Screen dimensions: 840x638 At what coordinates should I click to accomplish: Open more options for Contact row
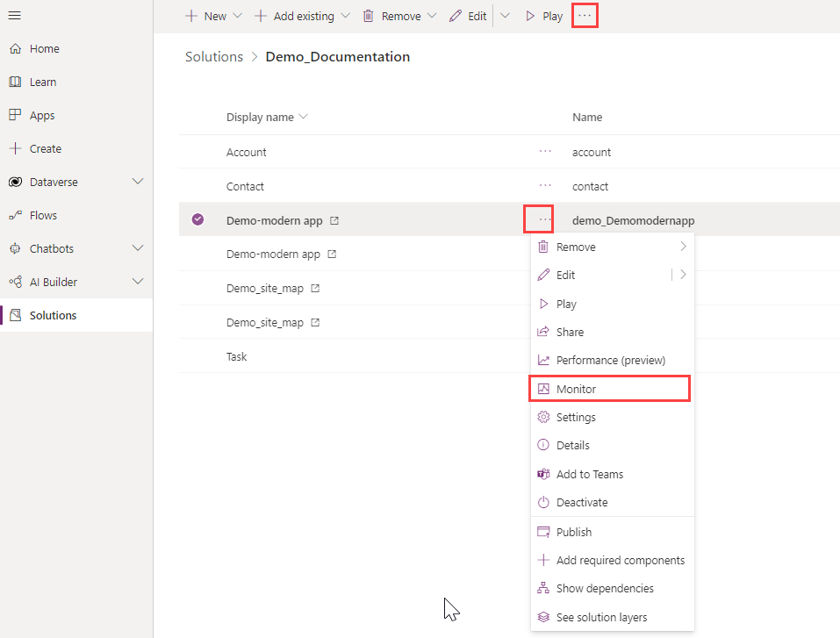(545, 185)
